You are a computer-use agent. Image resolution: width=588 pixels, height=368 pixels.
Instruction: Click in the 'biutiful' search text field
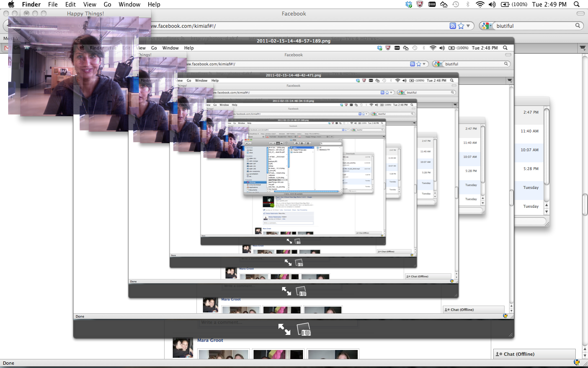(x=531, y=26)
